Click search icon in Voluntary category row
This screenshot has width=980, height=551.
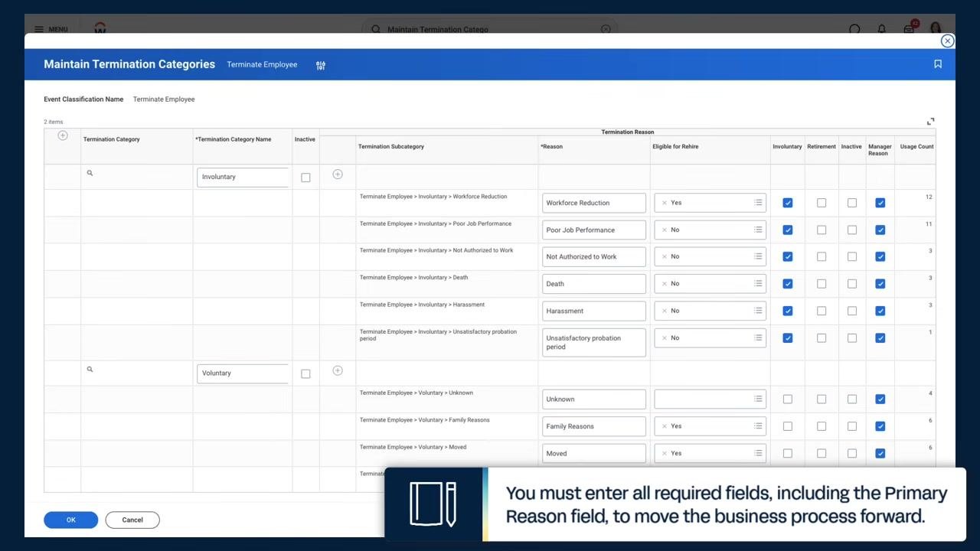(x=90, y=369)
